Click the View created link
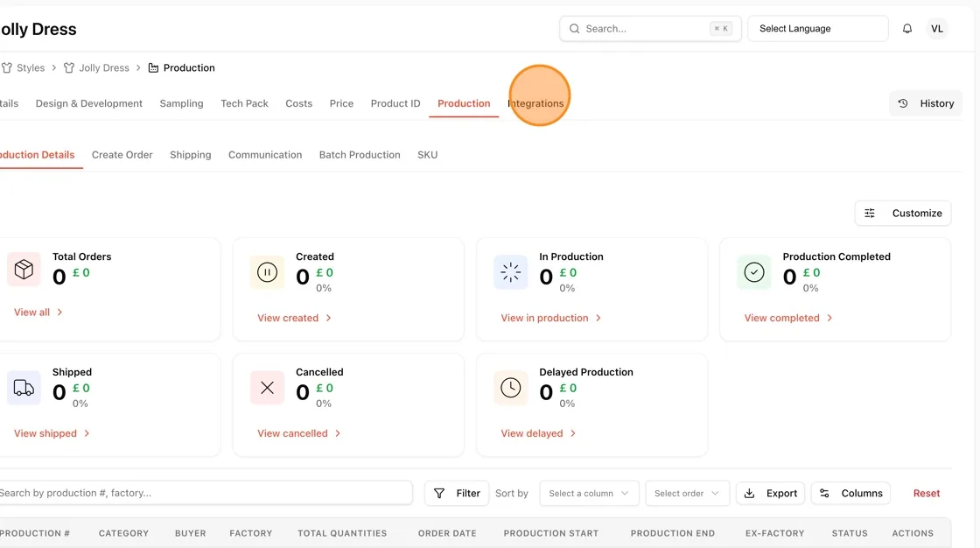The width and height of the screenshot is (980, 548). 294,318
